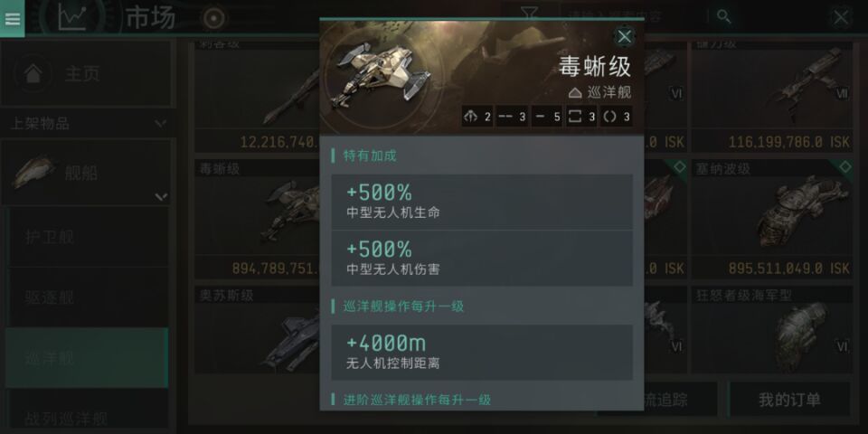This screenshot has width=868, height=434.
Task: Close the 毒蜥级 detail popup
Action: tap(625, 37)
